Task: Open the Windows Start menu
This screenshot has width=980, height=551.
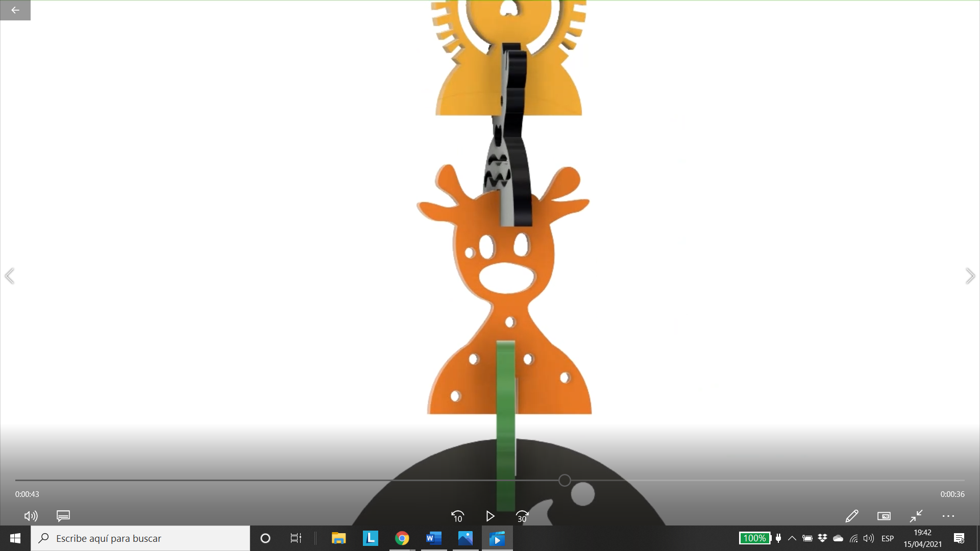Action: [15, 538]
